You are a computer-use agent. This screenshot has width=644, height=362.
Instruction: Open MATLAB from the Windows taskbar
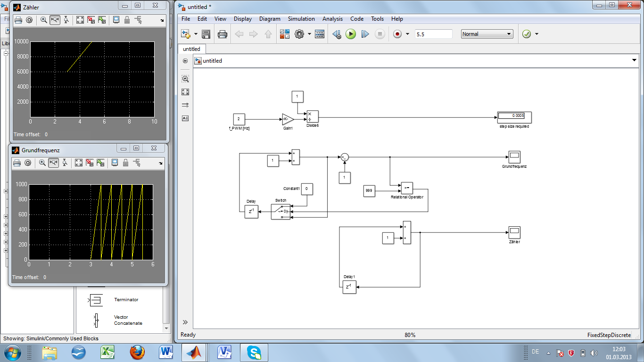[193, 353]
